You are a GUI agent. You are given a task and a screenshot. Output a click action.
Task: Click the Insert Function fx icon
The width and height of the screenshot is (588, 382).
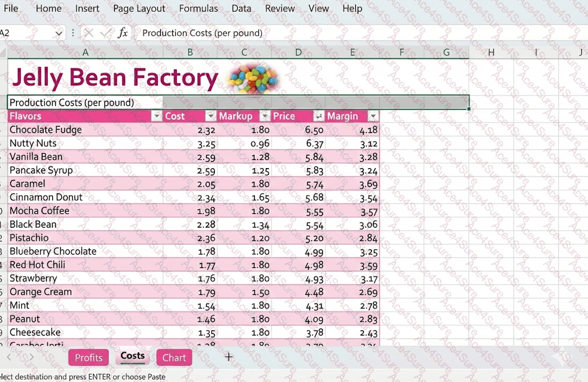pos(122,33)
